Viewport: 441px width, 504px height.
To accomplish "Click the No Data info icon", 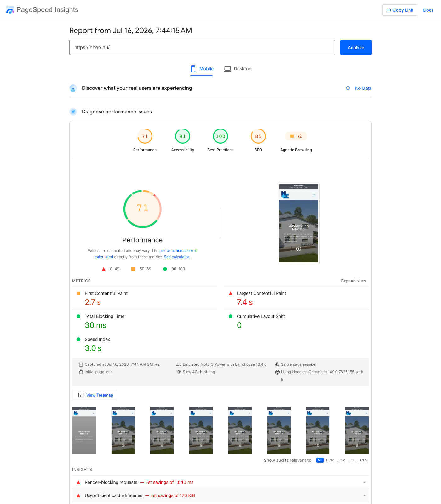I will coord(348,88).
